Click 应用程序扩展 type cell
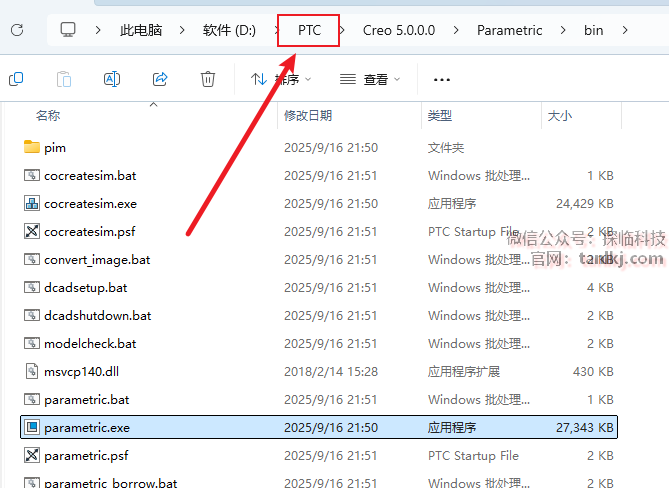 [464, 372]
